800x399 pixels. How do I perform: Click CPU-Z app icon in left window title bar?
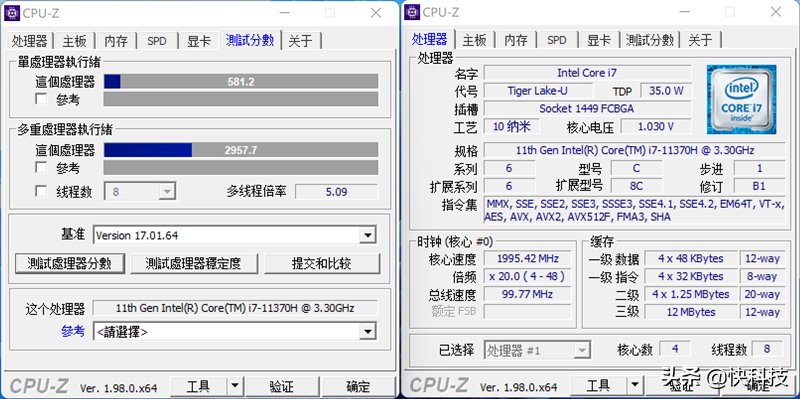(12, 13)
